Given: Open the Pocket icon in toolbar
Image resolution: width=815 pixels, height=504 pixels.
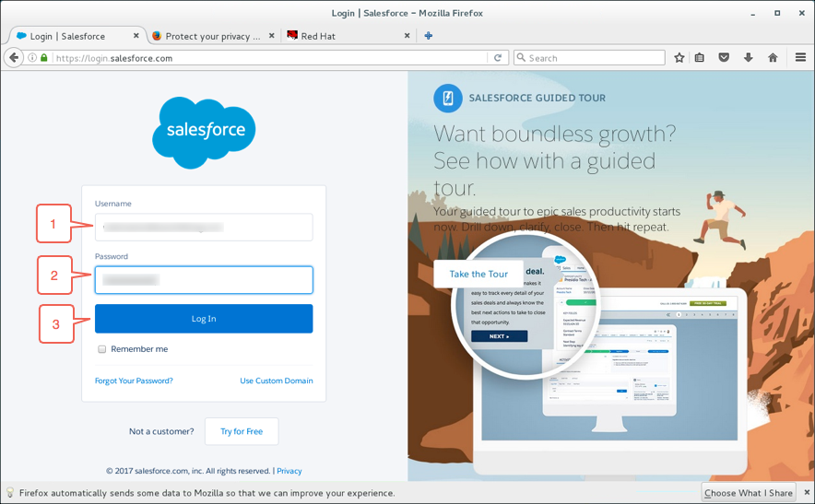Looking at the screenshot, I should tap(724, 58).
